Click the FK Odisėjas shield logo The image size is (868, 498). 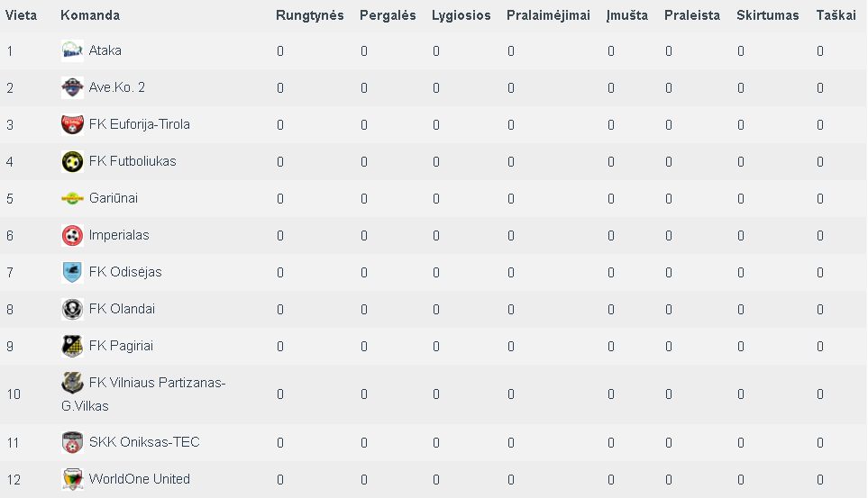point(72,272)
